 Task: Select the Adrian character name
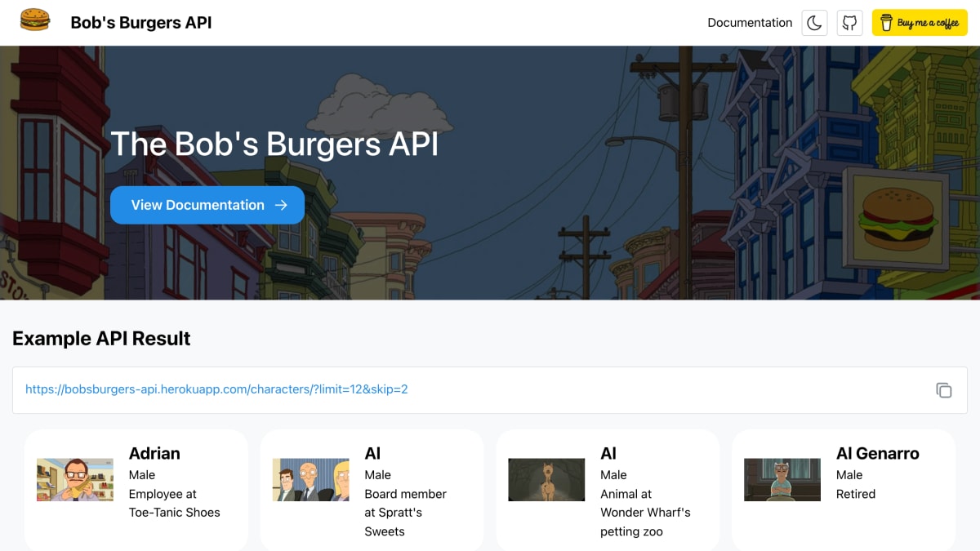[154, 453]
